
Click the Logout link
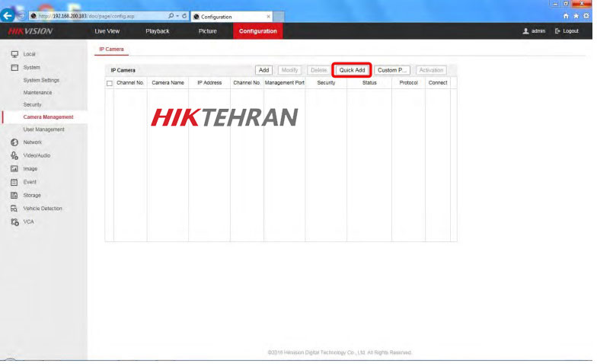coord(571,31)
